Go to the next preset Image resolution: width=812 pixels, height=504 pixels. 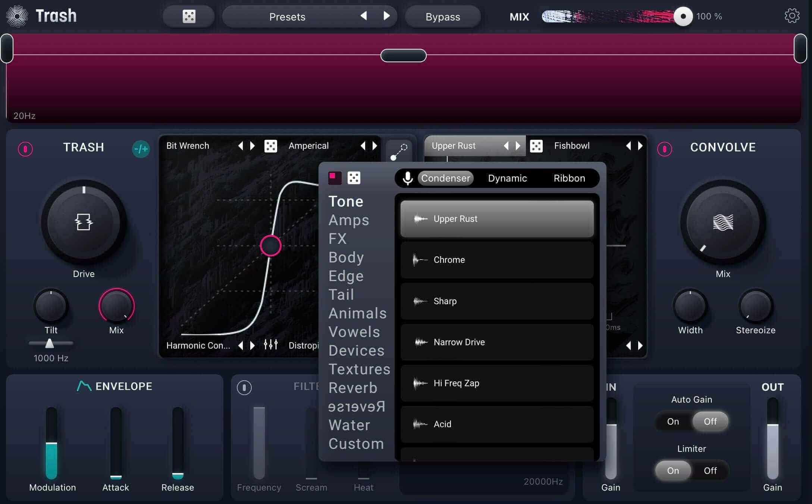386,16
